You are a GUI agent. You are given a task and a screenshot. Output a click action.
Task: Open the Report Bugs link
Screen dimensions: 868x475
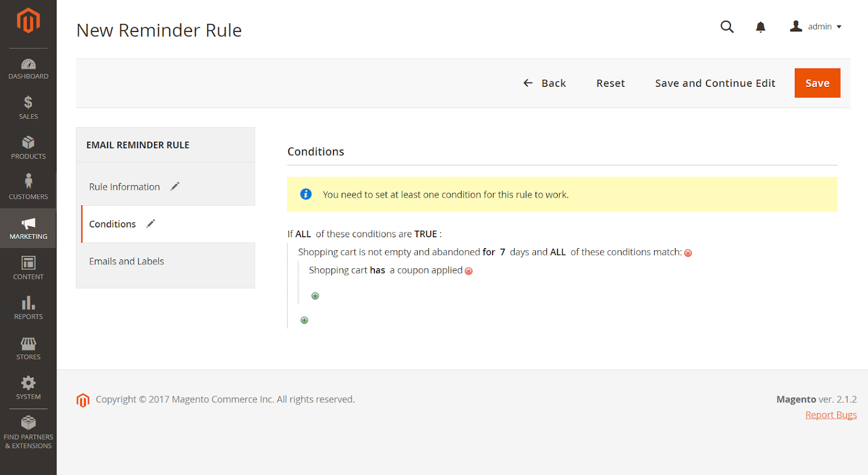[831, 415]
